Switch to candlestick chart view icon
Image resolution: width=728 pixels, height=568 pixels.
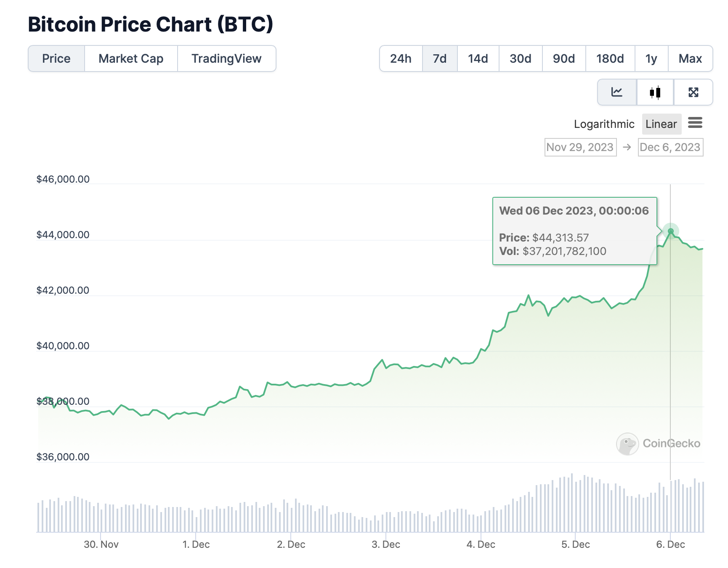coord(655,92)
